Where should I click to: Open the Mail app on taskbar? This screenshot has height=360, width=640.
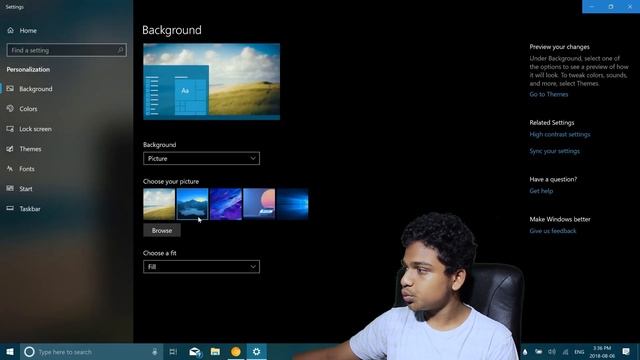(195, 351)
